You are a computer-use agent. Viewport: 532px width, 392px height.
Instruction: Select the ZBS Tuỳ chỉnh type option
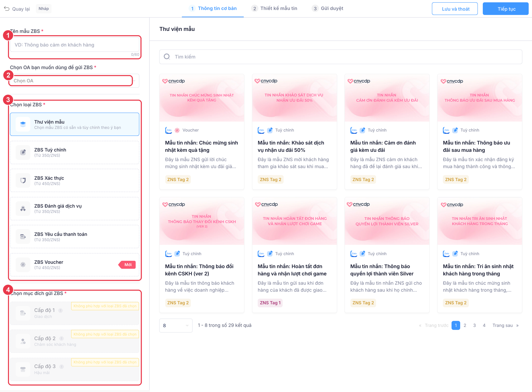[74, 152]
